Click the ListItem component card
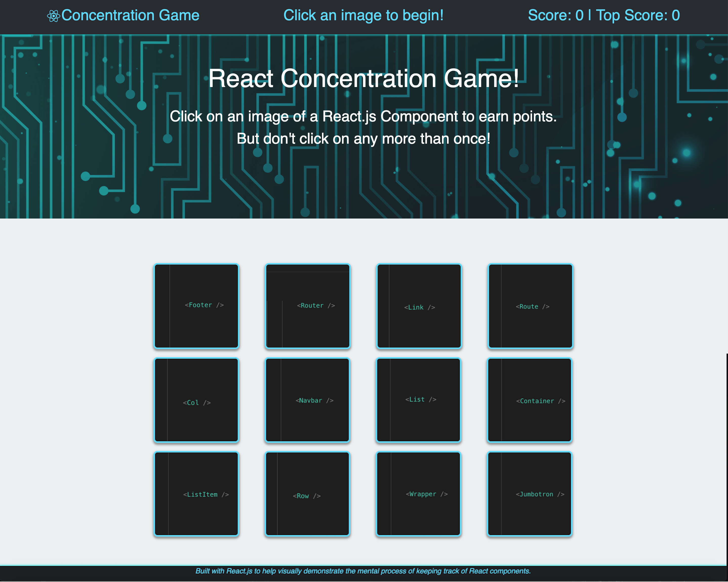The image size is (728, 582). [196, 494]
